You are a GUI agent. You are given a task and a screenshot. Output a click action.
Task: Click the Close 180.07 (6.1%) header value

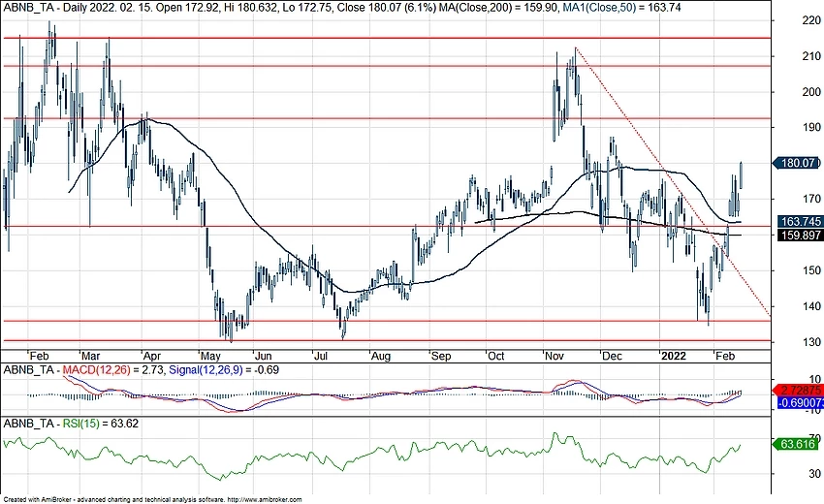coord(386,8)
